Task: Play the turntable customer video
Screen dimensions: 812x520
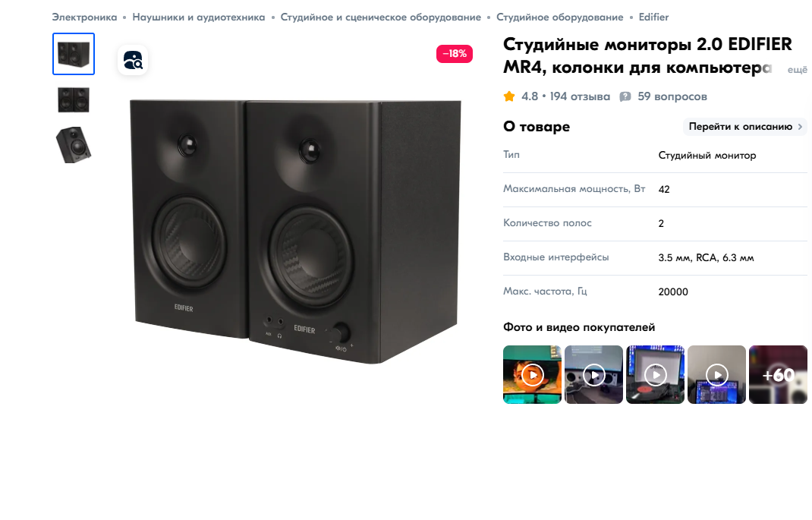Action: coord(655,374)
